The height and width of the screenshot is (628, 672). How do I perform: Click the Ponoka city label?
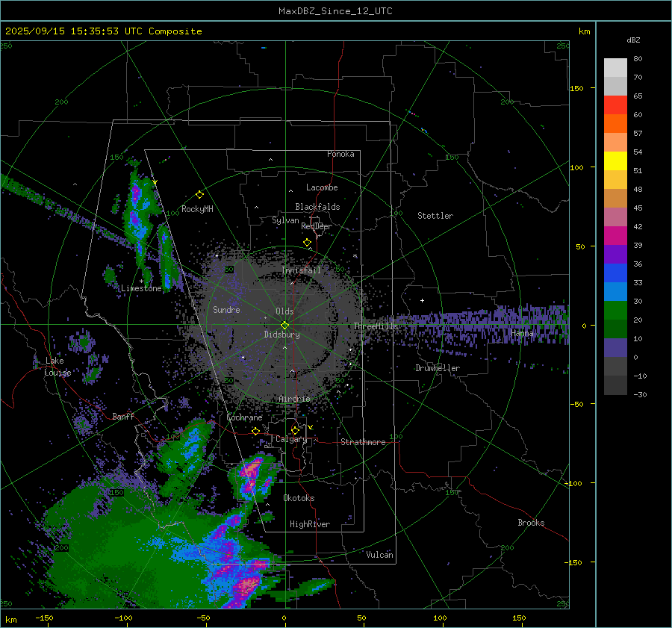[x=340, y=154]
